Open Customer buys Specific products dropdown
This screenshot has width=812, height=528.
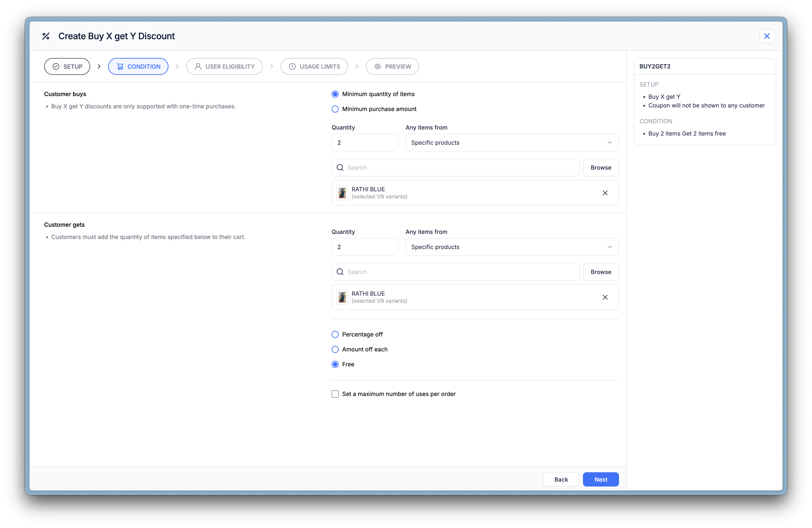tap(511, 143)
